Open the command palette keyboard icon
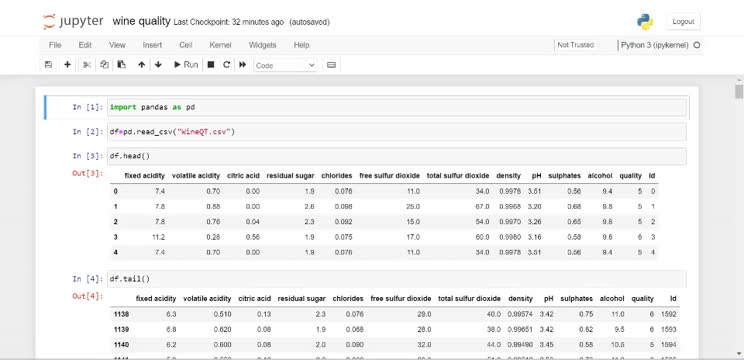 [332, 65]
